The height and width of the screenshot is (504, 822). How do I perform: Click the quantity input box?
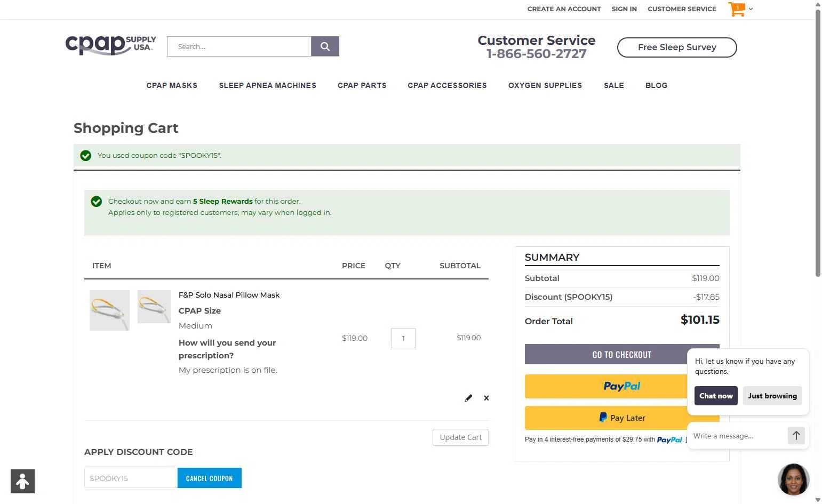click(x=403, y=338)
